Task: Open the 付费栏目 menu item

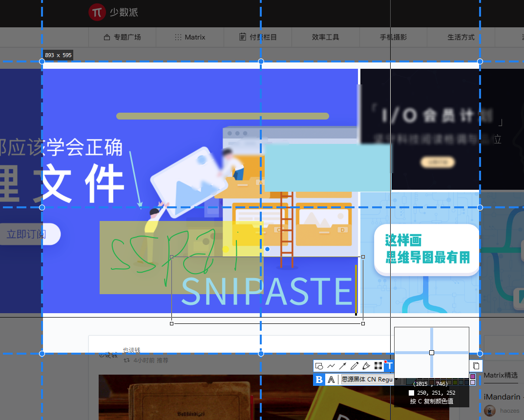Action: coord(257,37)
